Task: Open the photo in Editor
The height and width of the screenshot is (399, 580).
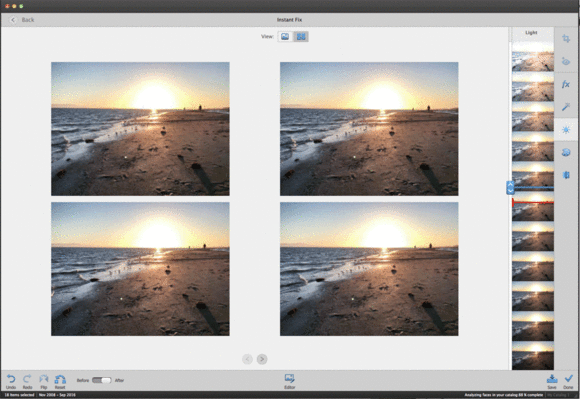Action: click(290, 378)
